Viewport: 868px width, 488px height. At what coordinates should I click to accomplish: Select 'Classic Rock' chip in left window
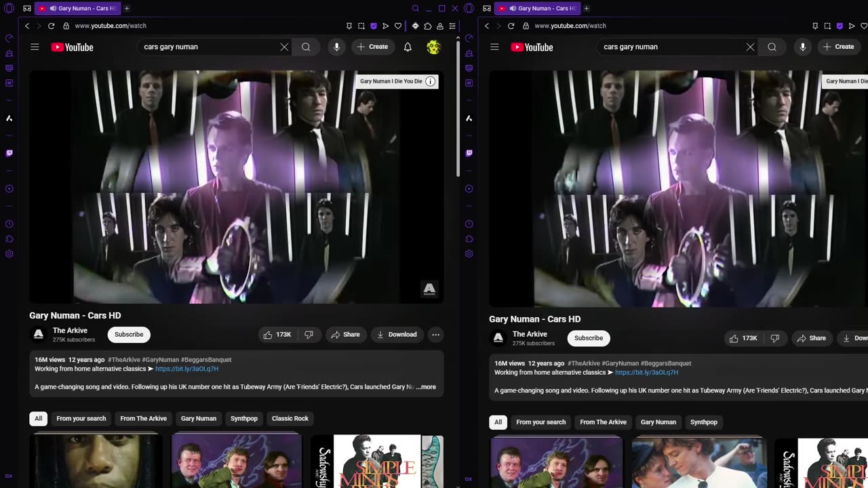click(290, 418)
